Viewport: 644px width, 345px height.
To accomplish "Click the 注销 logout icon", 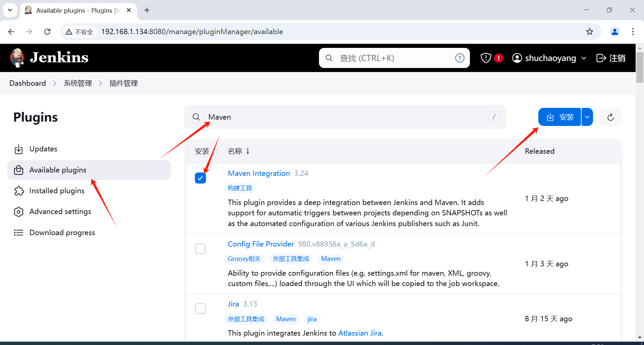I will click(601, 58).
